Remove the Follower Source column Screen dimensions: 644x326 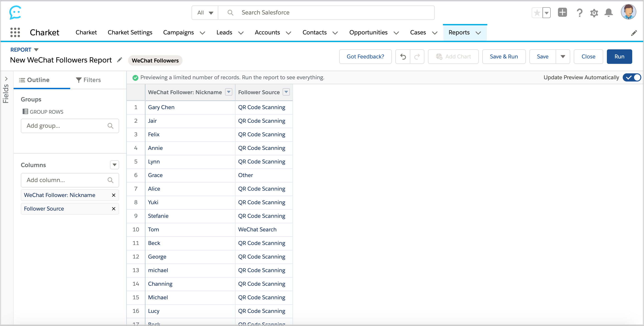click(113, 209)
